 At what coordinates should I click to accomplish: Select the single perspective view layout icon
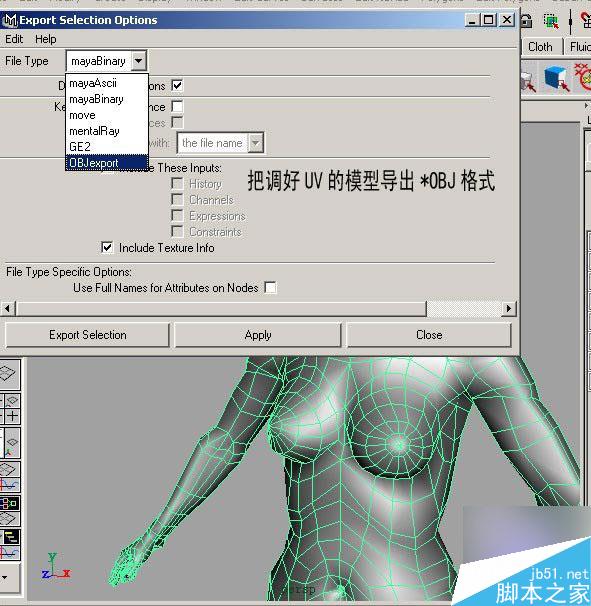coord(9,373)
